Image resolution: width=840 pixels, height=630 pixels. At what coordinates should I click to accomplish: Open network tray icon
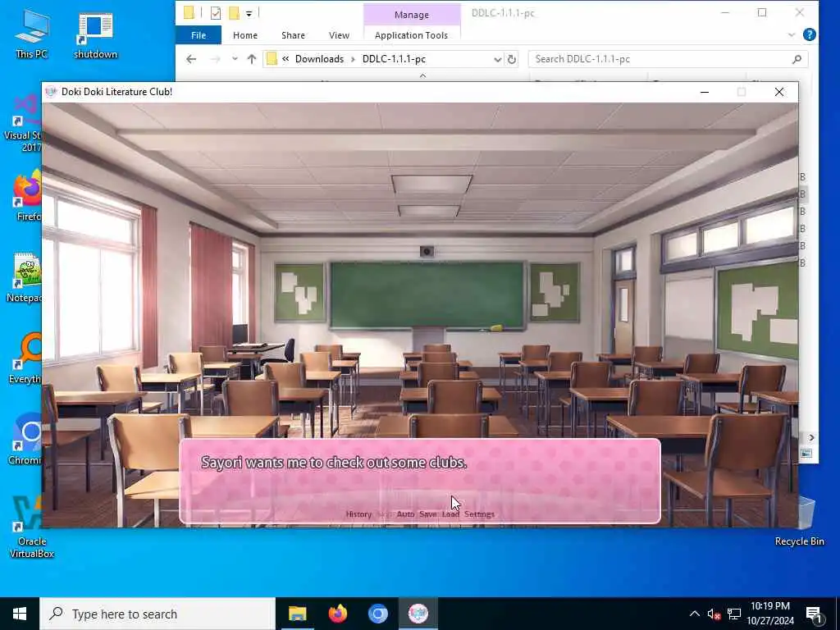coord(734,614)
